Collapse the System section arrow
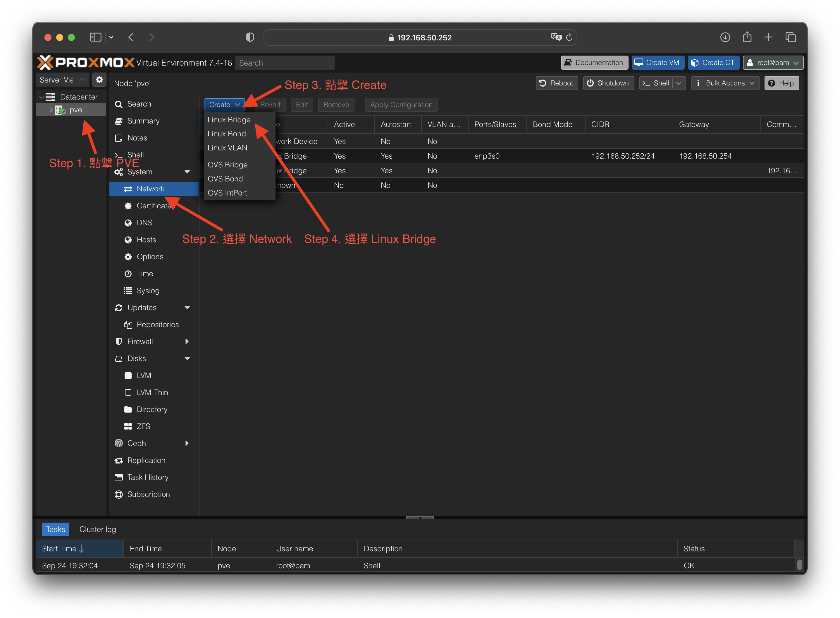Screen dimensions: 840x618 (187, 172)
